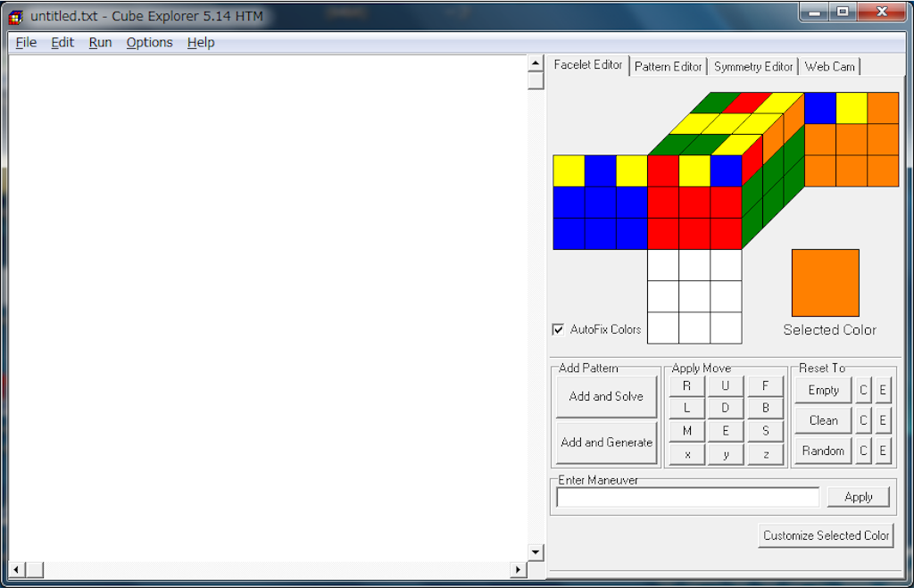Click the text pane scroll down arrow
Screen dimensions: 914x588
pyautogui.click(x=536, y=551)
